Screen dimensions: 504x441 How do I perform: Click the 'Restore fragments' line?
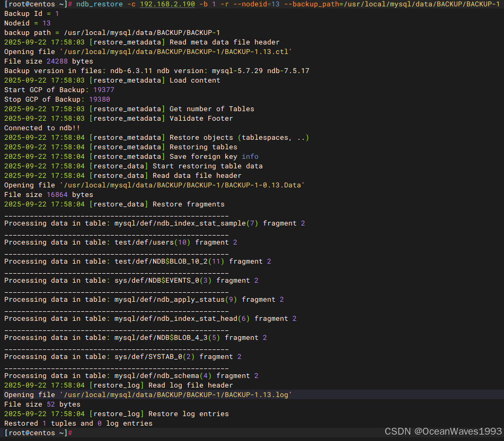point(114,204)
